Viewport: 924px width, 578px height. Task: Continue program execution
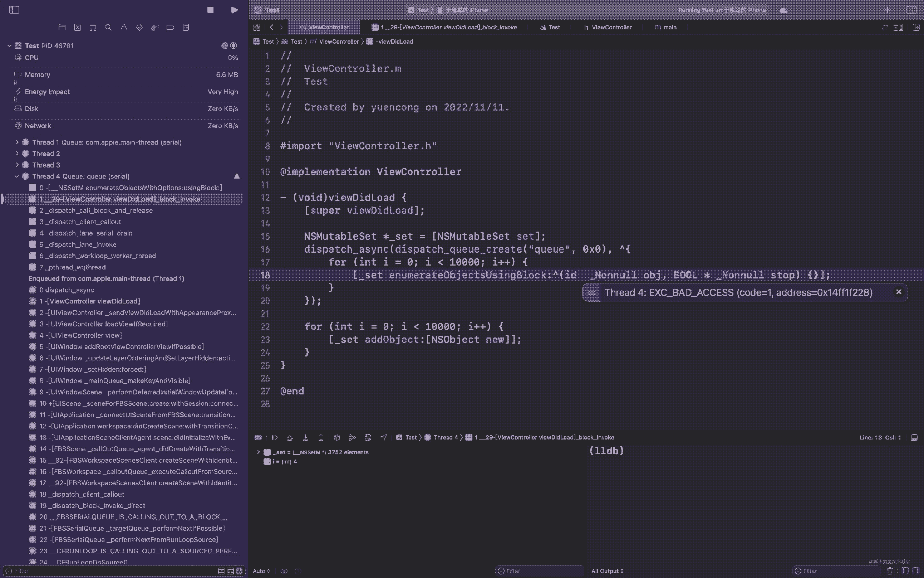click(274, 437)
